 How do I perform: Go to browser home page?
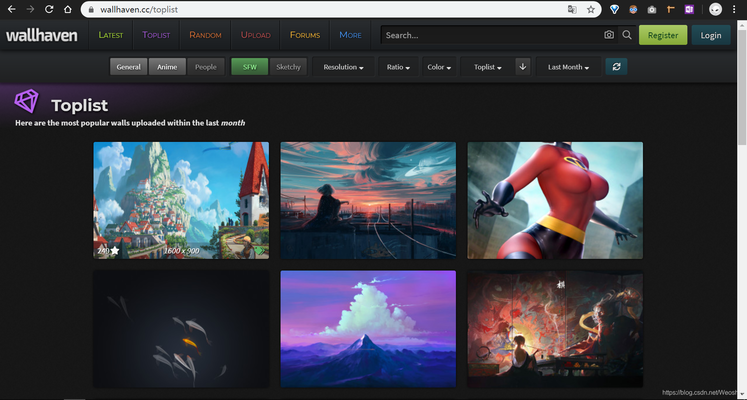pyautogui.click(x=67, y=9)
